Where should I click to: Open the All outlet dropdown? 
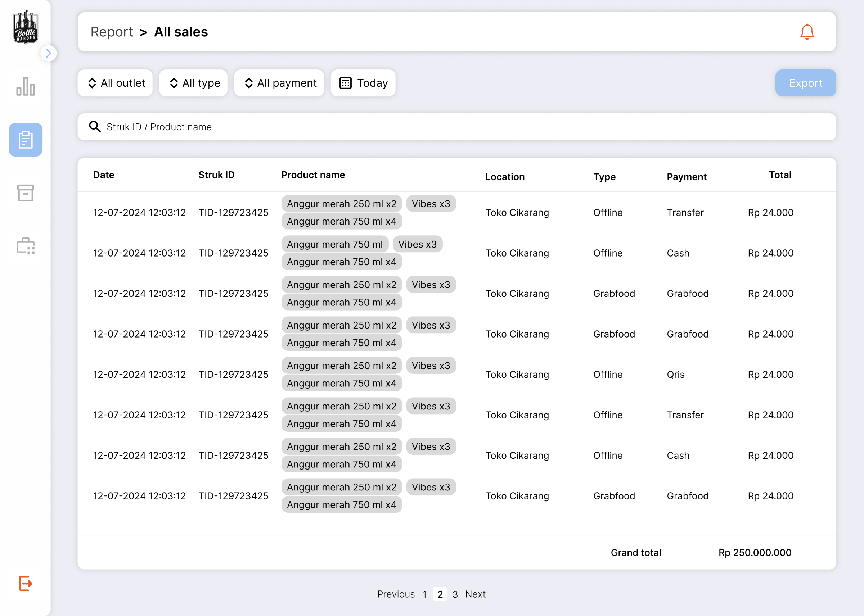[x=115, y=83]
